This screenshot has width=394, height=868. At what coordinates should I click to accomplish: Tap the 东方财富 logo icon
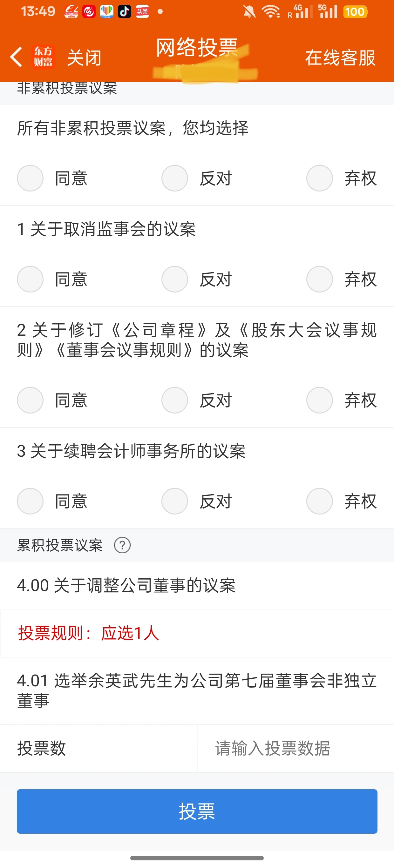pyautogui.click(x=43, y=57)
